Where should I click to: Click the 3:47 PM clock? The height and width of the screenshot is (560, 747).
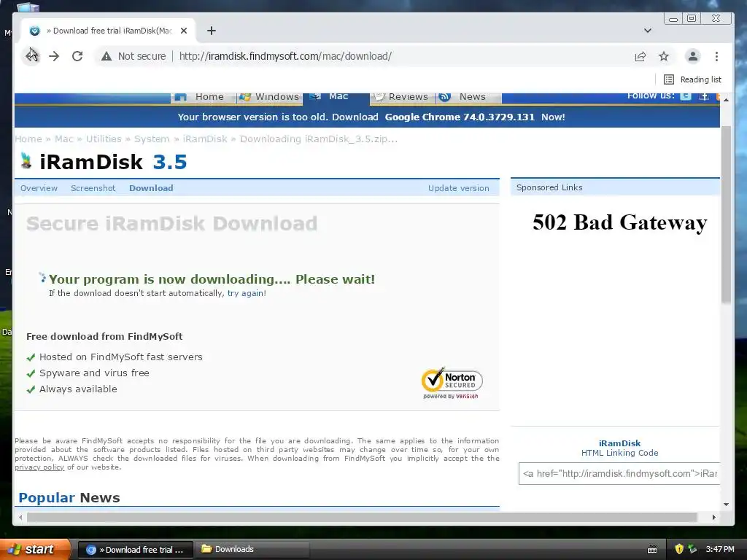coord(720,549)
